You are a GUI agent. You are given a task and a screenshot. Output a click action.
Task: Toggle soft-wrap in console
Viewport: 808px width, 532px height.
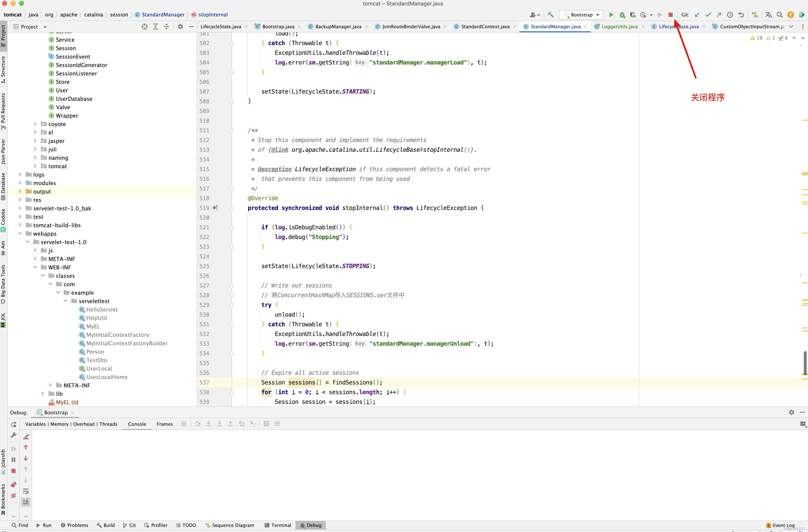26,491
